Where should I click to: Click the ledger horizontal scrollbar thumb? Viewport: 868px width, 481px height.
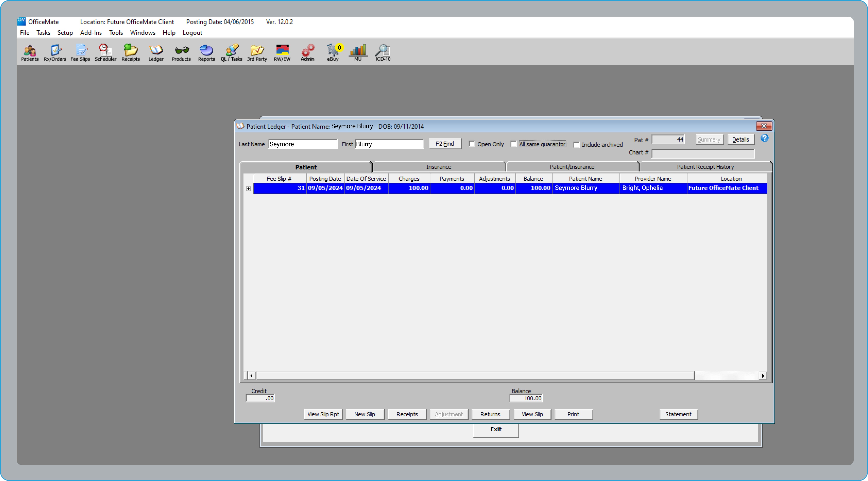pyautogui.click(x=475, y=376)
